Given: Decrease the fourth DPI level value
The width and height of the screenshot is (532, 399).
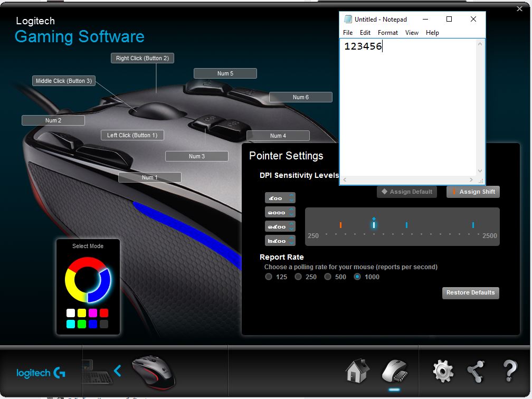Looking at the screenshot, I should [x=292, y=243].
